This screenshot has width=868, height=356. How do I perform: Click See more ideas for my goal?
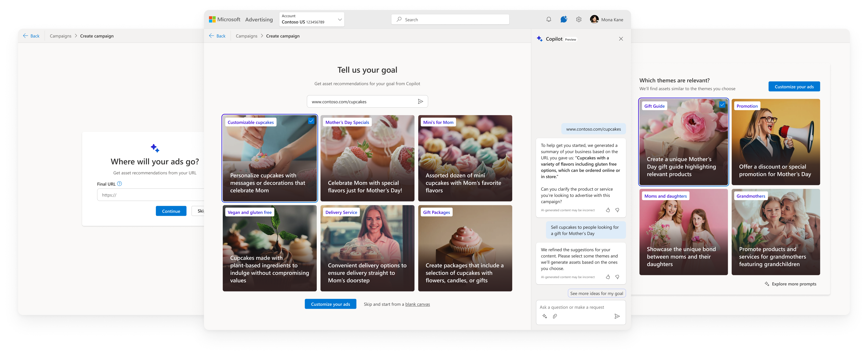tap(596, 293)
